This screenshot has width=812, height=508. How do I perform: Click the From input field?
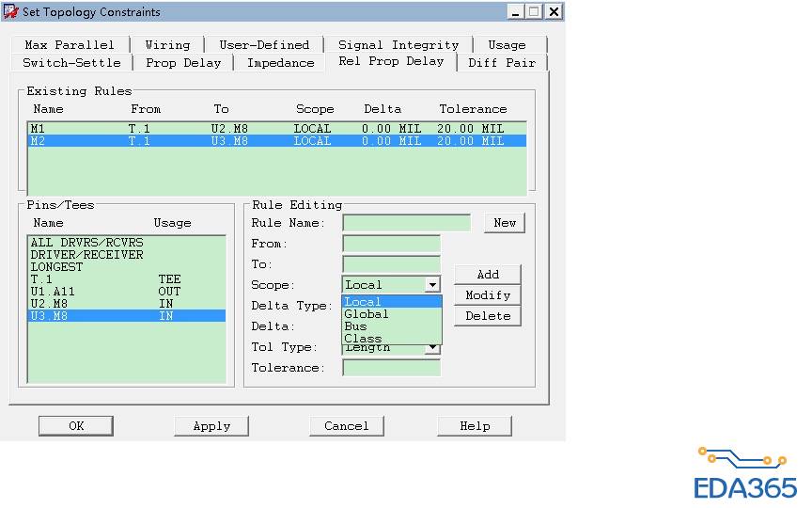point(392,244)
